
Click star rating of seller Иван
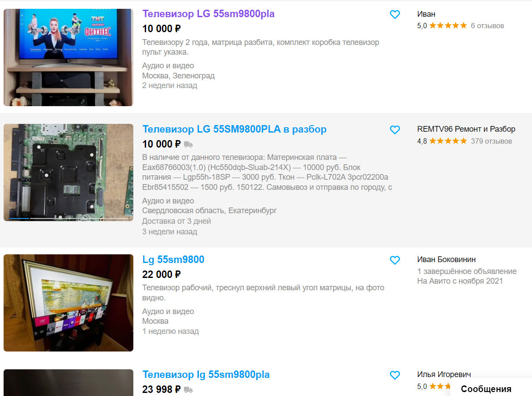[x=448, y=26]
